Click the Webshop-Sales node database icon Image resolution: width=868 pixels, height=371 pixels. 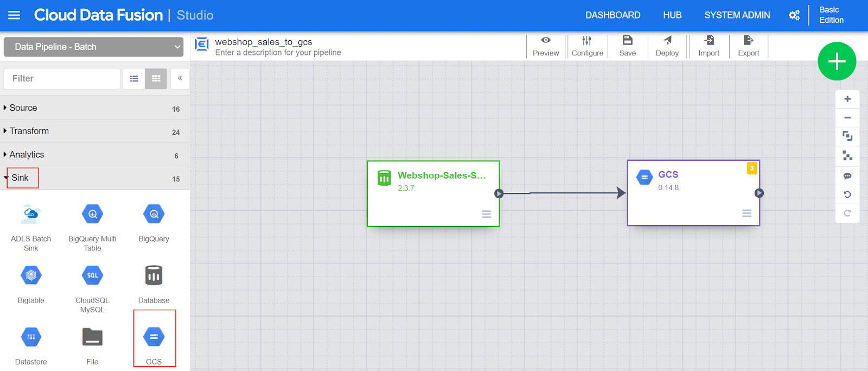tap(384, 178)
